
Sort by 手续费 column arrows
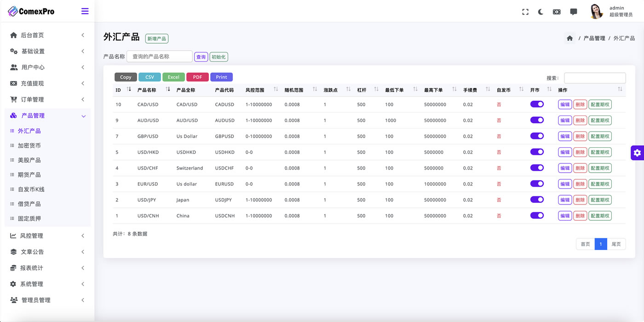488,89
